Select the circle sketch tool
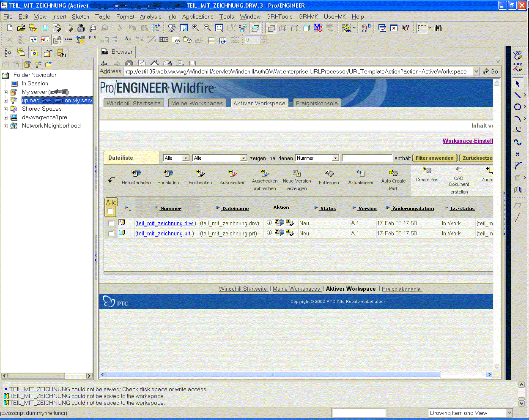Screen dimensions: 529x420 click(518, 107)
